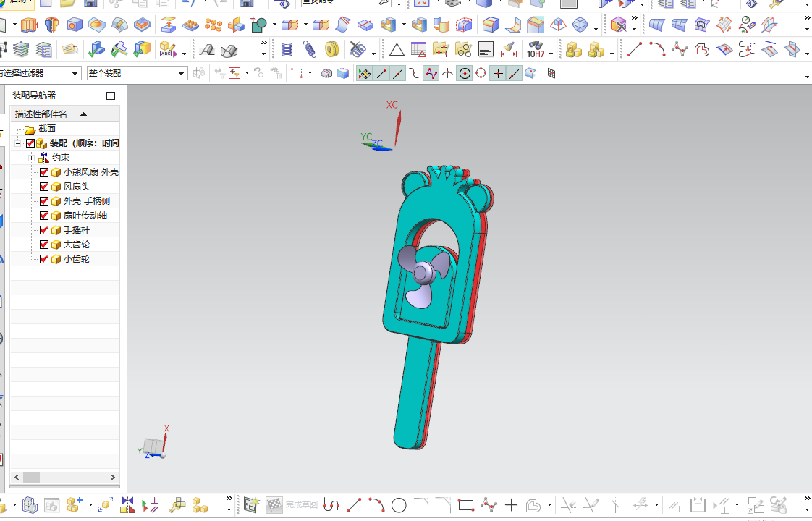Image resolution: width=812 pixels, height=521 pixels.
Task: Select the Circle sketch tool at bottom
Action: point(399,505)
